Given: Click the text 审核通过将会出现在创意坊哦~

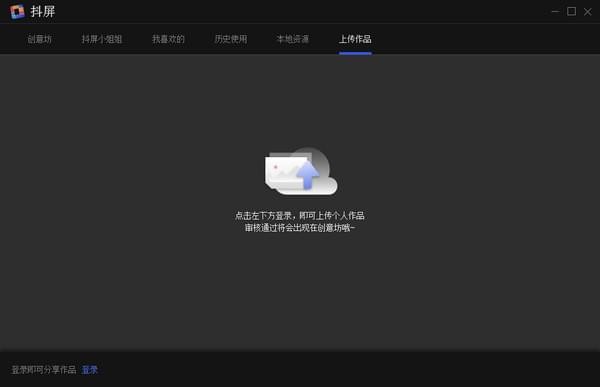Looking at the screenshot, I should click(300, 228).
